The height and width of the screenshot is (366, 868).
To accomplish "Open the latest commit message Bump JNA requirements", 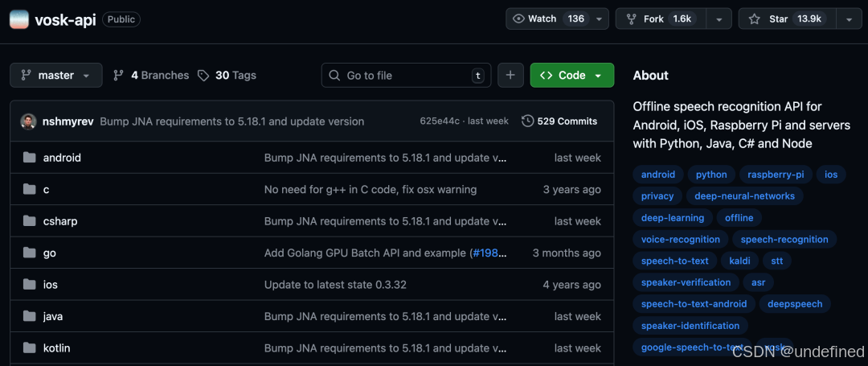I will pos(232,121).
